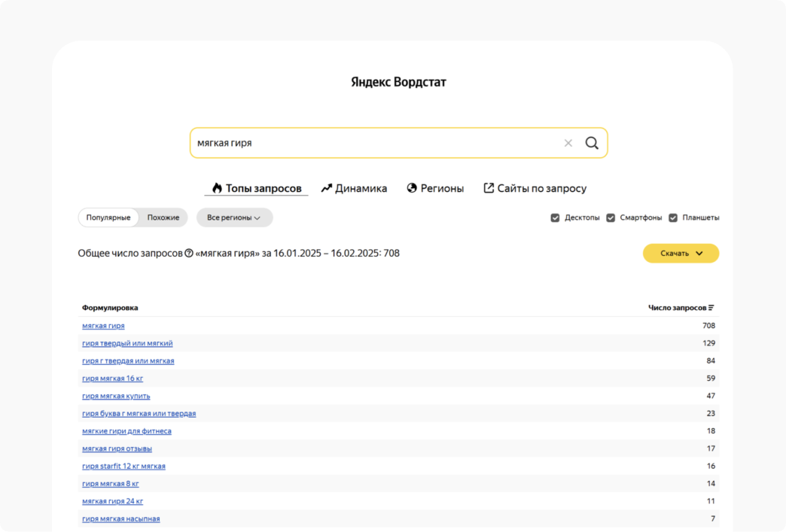Sort by Число запросов sort icon
Viewport: 786px width, 532px height.
coord(711,308)
